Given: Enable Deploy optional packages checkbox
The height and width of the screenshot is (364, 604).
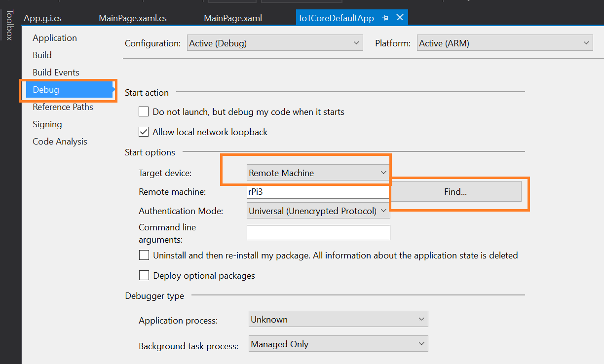Looking at the screenshot, I should 144,275.
